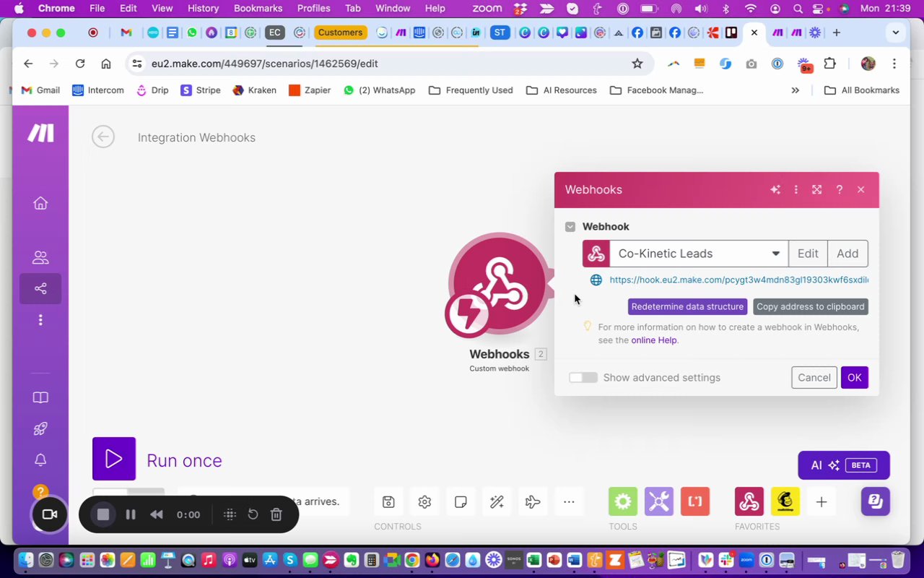Click the Integration Webhooks scenario title
924x578 pixels.
[196, 137]
